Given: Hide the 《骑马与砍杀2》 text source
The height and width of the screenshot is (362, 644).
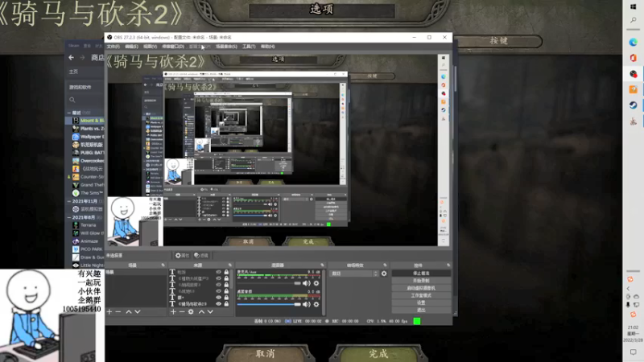Looking at the screenshot, I should [x=218, y=304].
